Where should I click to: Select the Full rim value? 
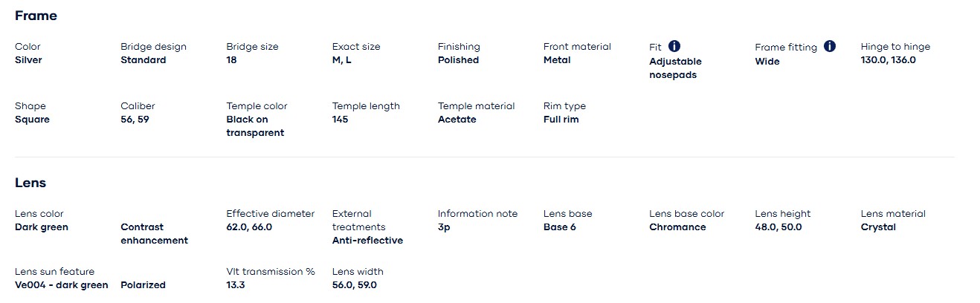coord(561,120)
